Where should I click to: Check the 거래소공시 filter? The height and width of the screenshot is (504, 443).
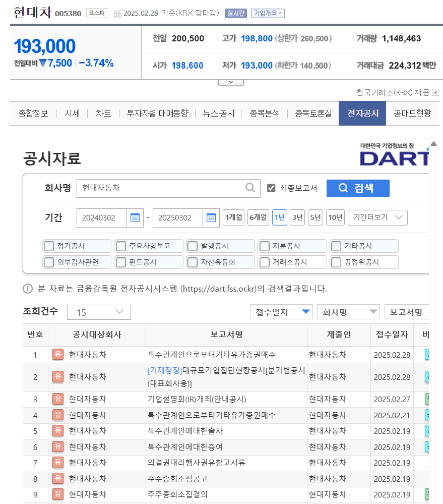tap(264, 262)
